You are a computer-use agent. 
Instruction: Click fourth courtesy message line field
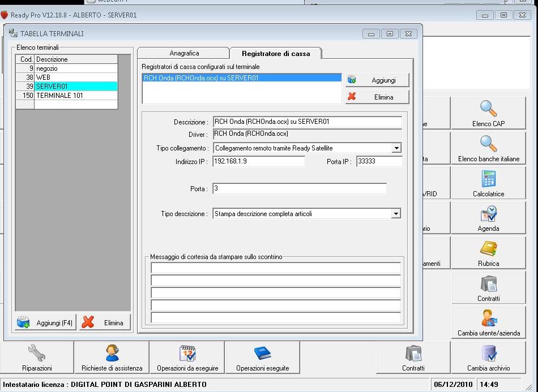click(x=276, y=305)
